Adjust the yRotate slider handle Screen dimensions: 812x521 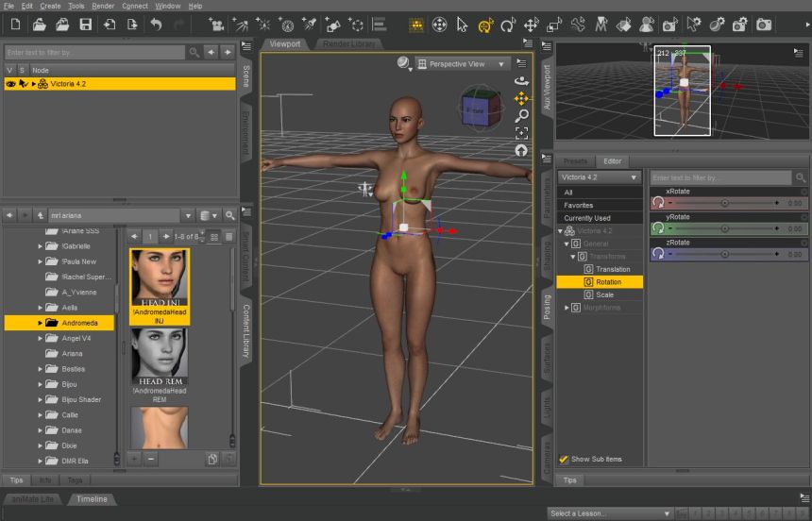tap(725, 228)
